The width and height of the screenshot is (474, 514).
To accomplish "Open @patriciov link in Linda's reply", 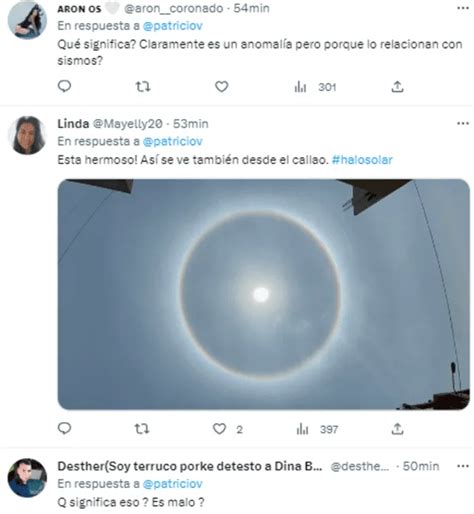I will click(173, 141).
